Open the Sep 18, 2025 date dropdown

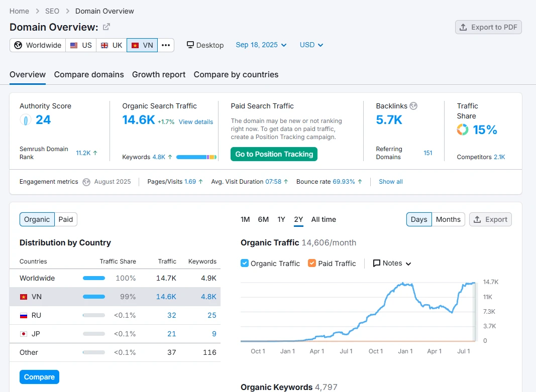coord(261,45)
